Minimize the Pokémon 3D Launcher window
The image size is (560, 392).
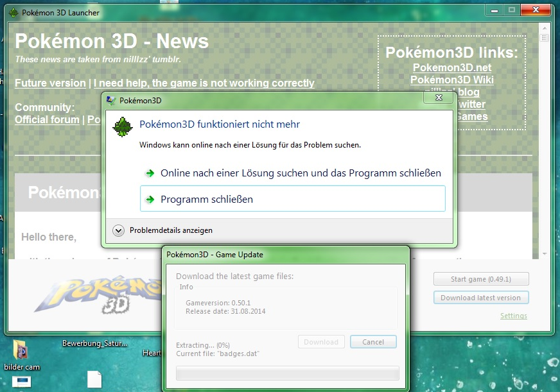pos(494,10)
